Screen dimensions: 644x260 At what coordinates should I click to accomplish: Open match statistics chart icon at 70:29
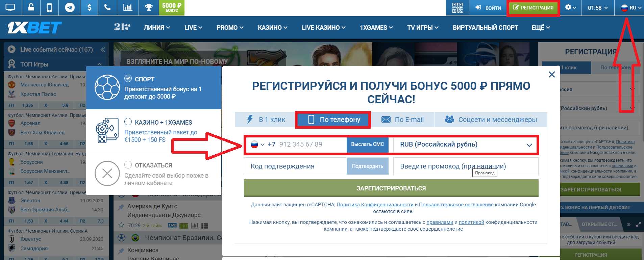pos(195,226)
